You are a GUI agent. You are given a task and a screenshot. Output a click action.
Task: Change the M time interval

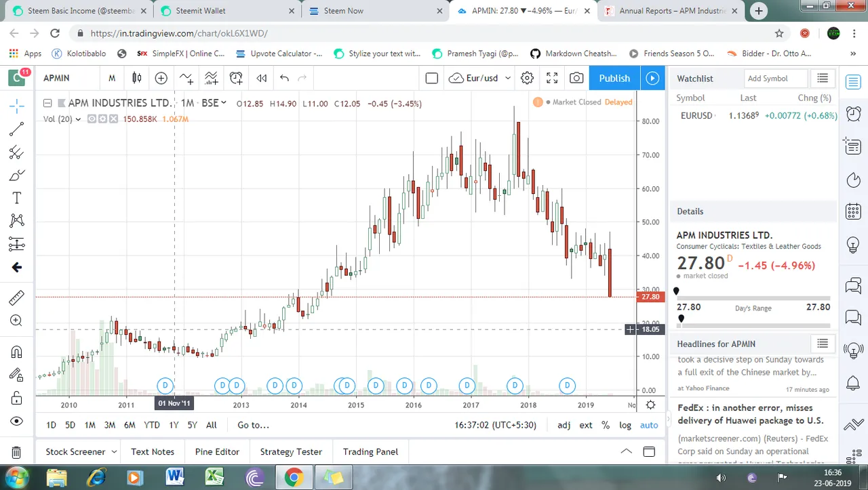(112, 78)
